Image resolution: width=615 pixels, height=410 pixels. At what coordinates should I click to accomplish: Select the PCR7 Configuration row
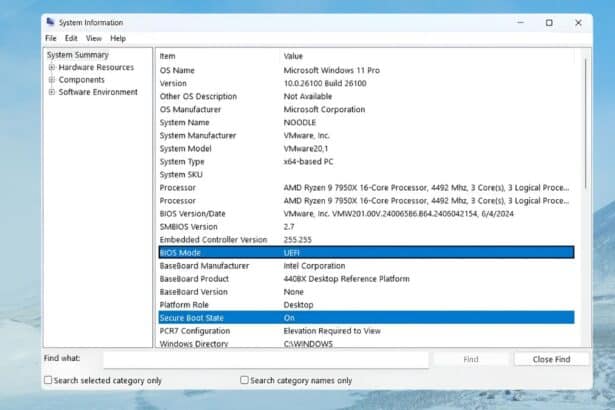click(x=366, y=331)
